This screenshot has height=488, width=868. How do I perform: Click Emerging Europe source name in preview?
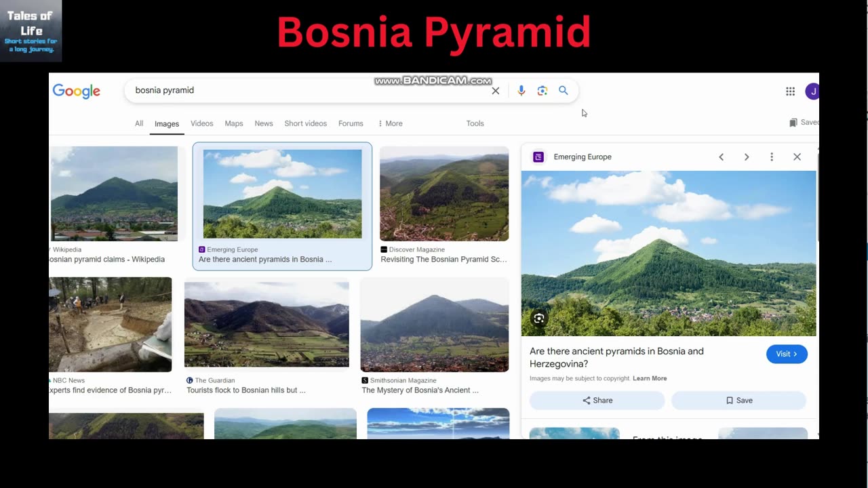pyautogui.click(x=583, y=157)
